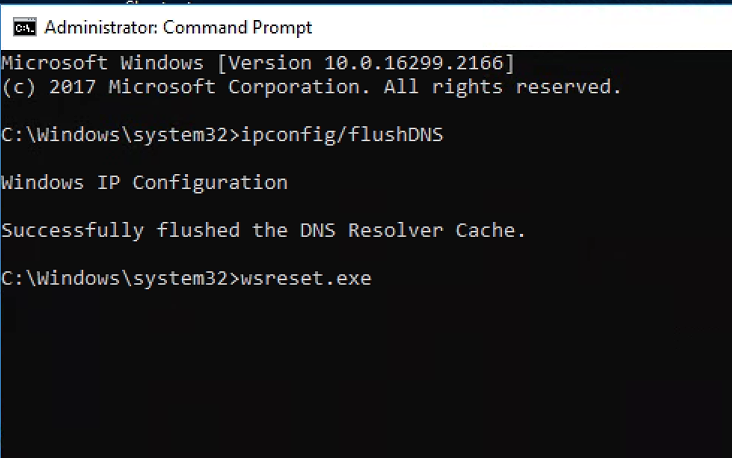This screenshot has height=458, width=732.
Task: Click the wsreset.exe command text
Action: (x=305, y=278)
